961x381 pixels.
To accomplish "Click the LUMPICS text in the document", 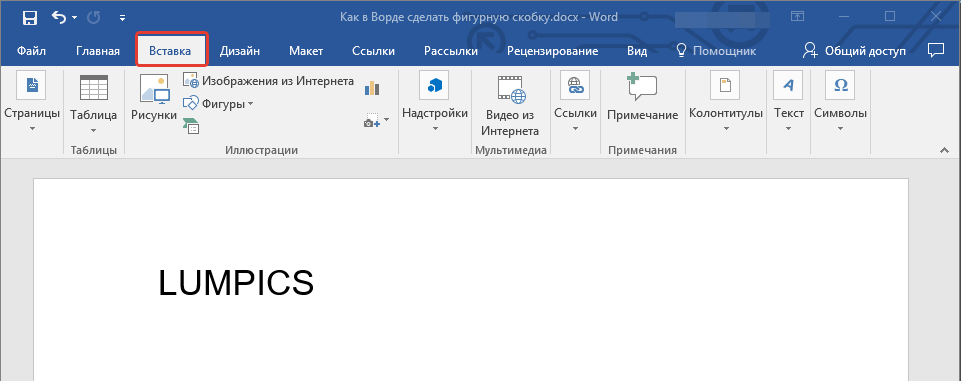I will click(236, 283).
